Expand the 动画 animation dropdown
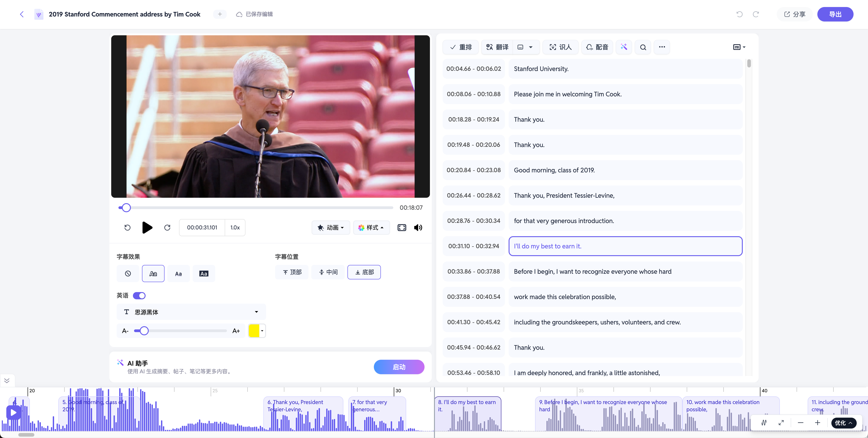The image size is (868, 438). [330, 228]
